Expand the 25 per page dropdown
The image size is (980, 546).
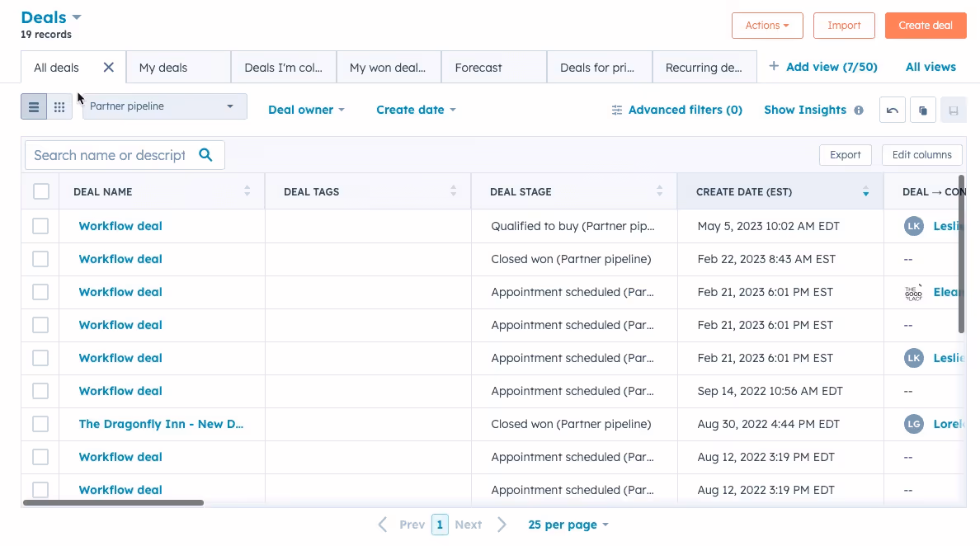[568, 524]
